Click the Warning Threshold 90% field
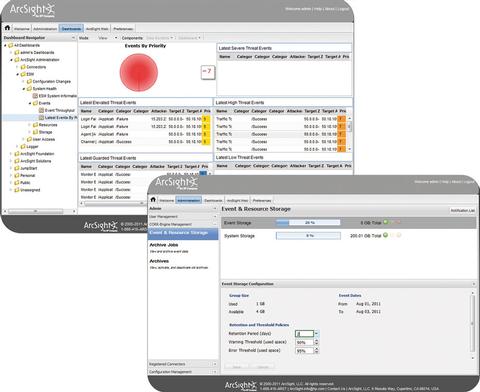This screenshot has width=480, height=392. (305, 342)
